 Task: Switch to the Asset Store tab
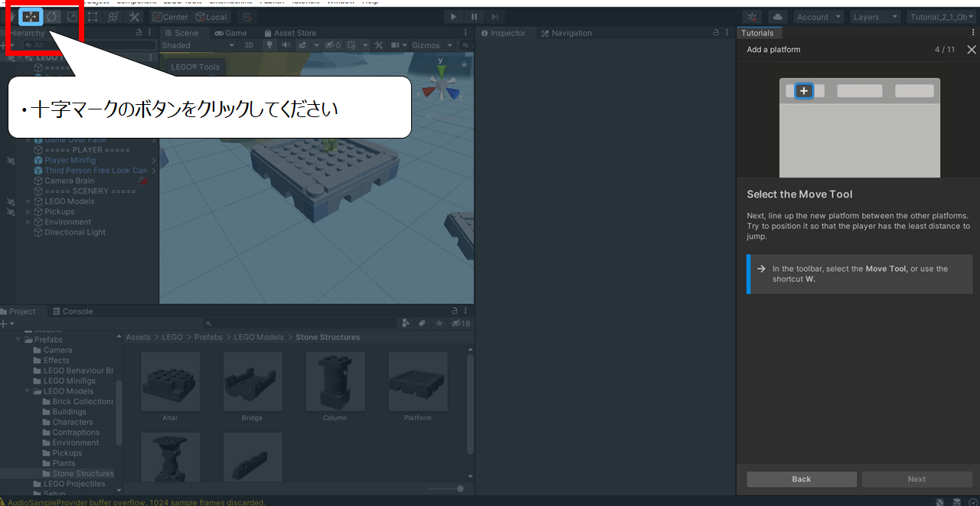point(289,33)
